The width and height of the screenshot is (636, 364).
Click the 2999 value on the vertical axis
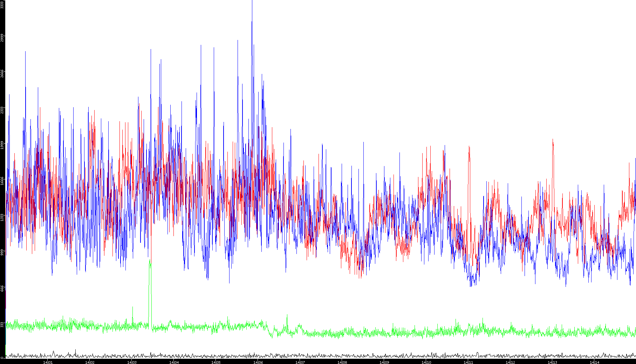[x=2, y=38]
